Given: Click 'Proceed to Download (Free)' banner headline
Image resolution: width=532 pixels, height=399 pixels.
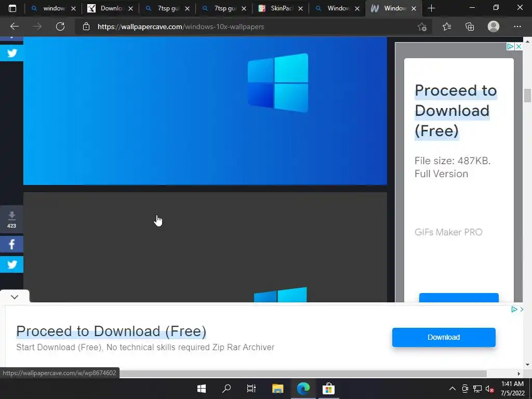Looking at the screenshot, I should (111, 331).
